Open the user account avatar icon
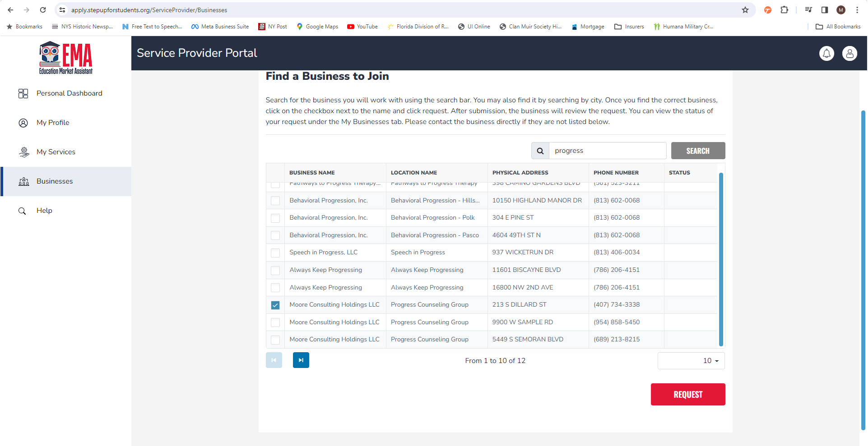This screenshot has height=446, width=868. tap(849, 54)
